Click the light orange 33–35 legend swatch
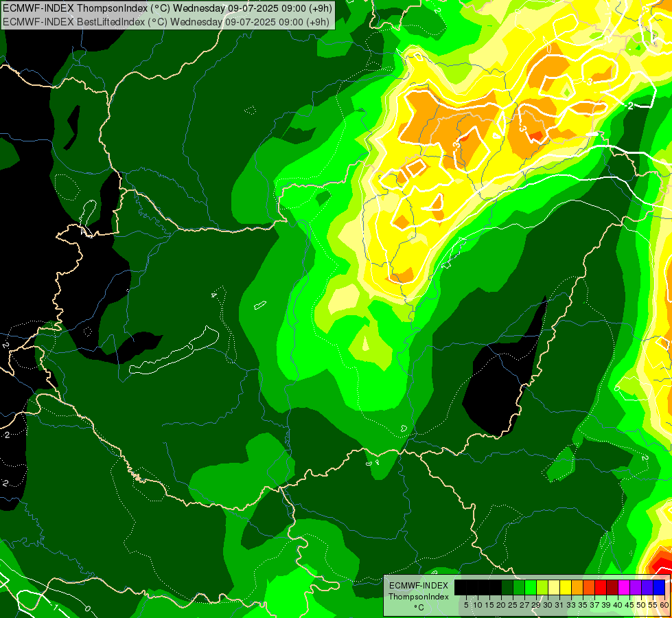672x618 pixels. click(x=577, y=587)
